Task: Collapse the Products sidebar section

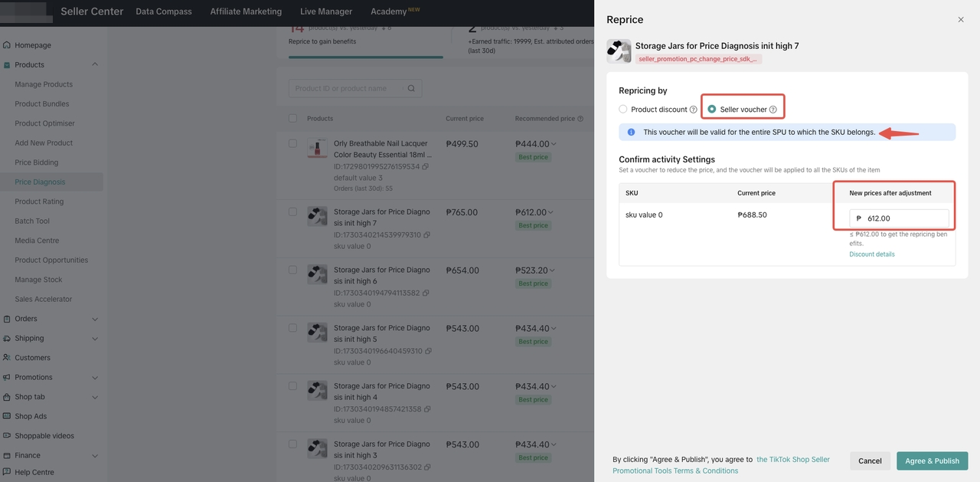Action: [95, 65]
